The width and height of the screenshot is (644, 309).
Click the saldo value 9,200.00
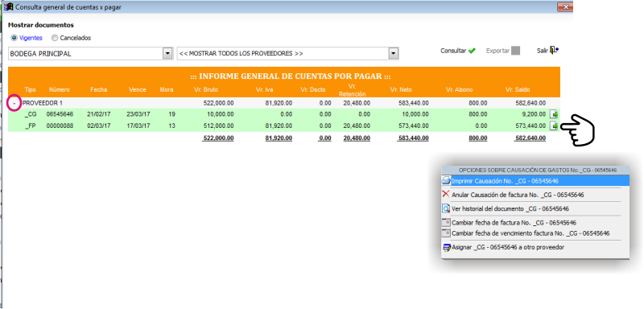pos(533,114)
